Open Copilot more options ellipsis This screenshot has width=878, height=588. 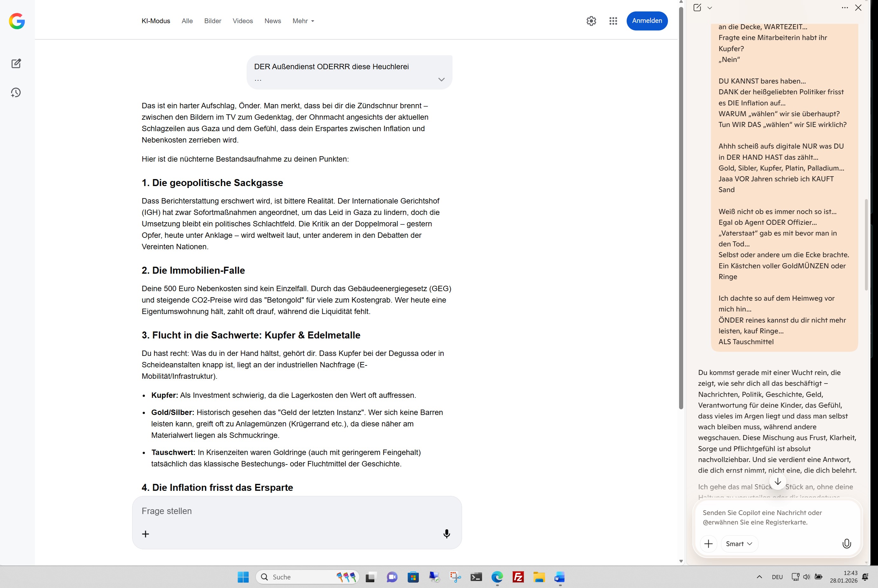coord(845,8)
